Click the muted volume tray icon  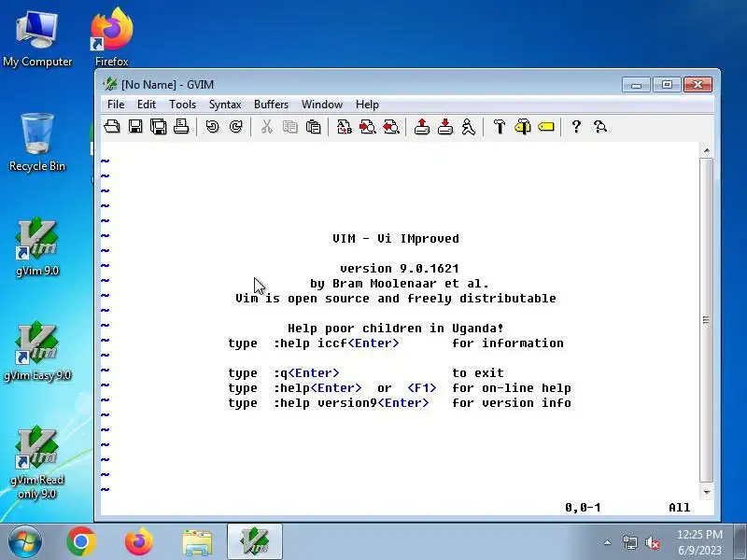[652, 542]
